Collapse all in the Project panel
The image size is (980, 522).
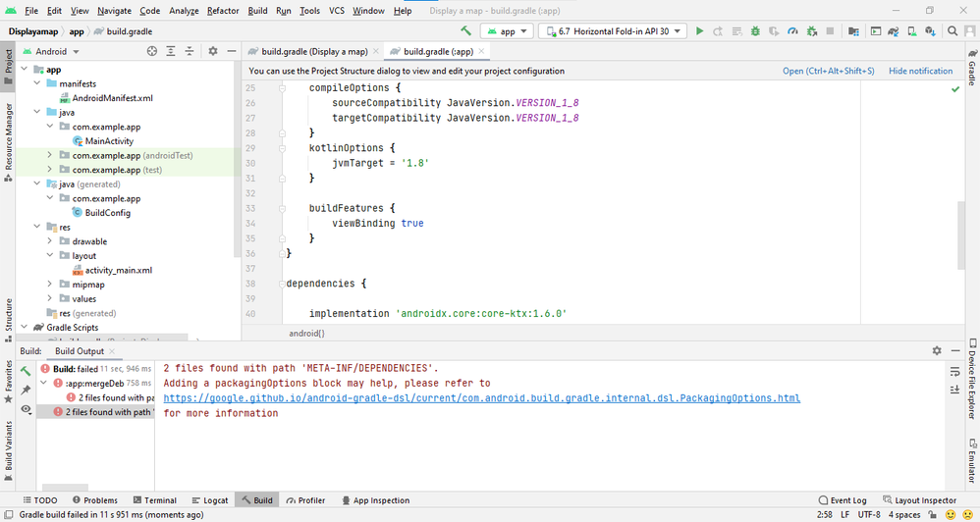tap(191, 51)
